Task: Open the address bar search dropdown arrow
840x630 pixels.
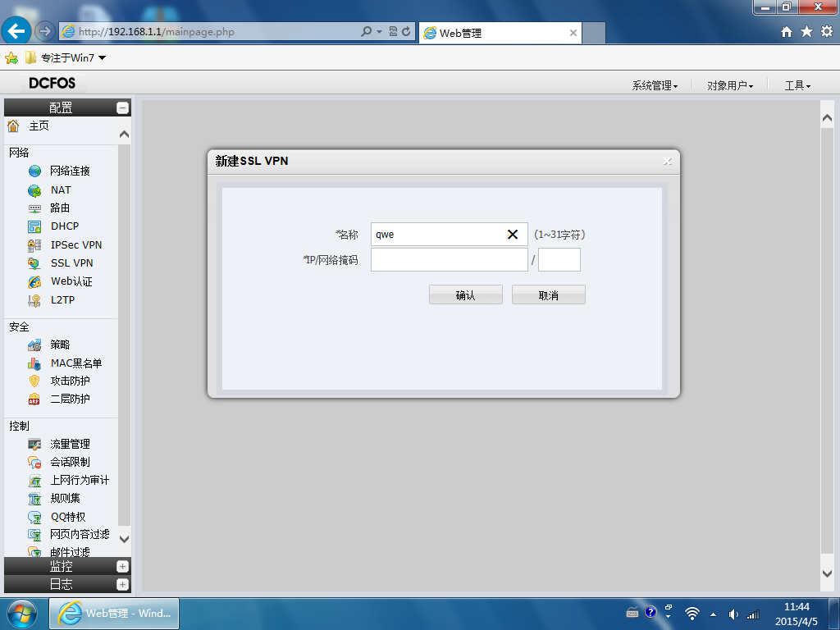Action: pyautogui.click(x=379, y=32)
